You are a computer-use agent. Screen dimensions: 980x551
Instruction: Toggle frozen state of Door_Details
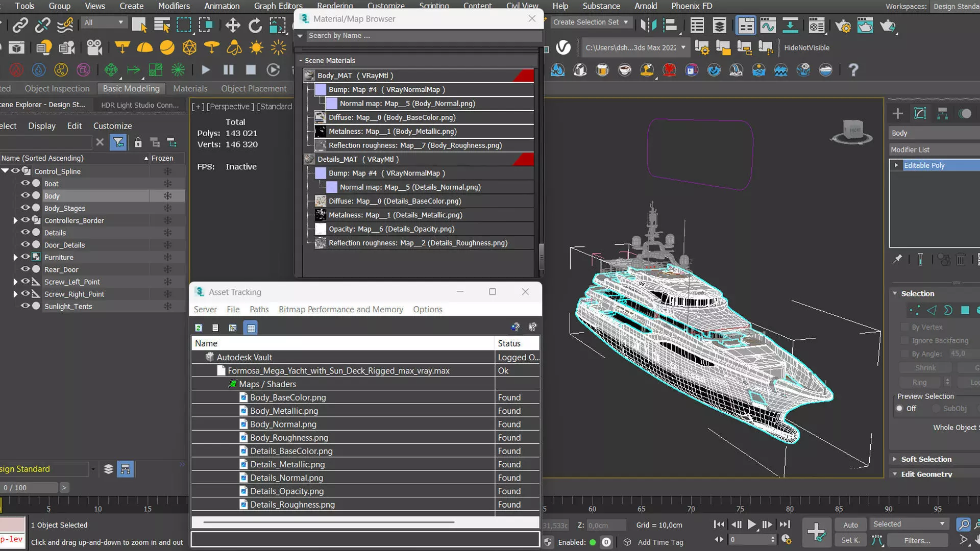tap(167, 245)
